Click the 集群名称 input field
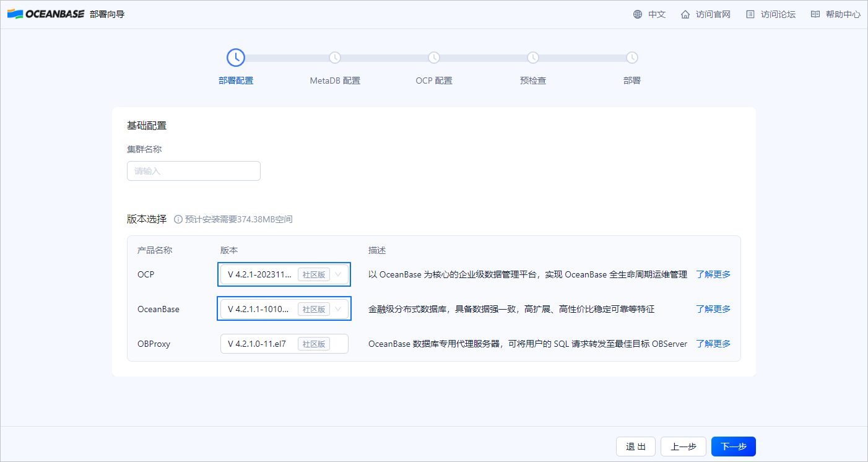 coord(194,171)
